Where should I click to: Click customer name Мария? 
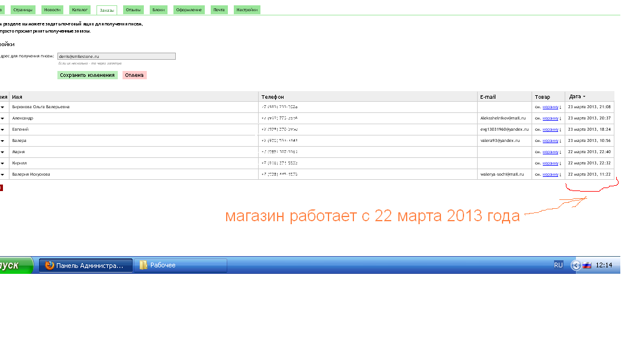(x=18, y=152)
